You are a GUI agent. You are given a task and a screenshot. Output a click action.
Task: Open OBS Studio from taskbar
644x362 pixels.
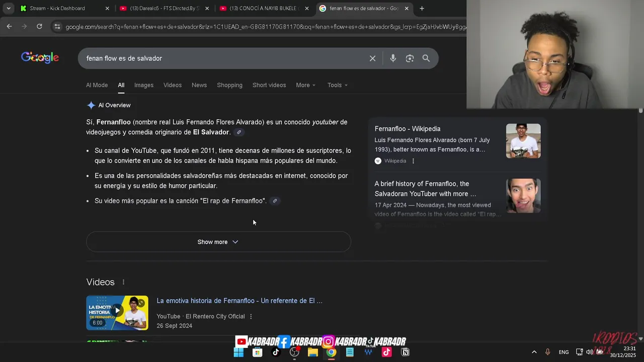[294, 352]
